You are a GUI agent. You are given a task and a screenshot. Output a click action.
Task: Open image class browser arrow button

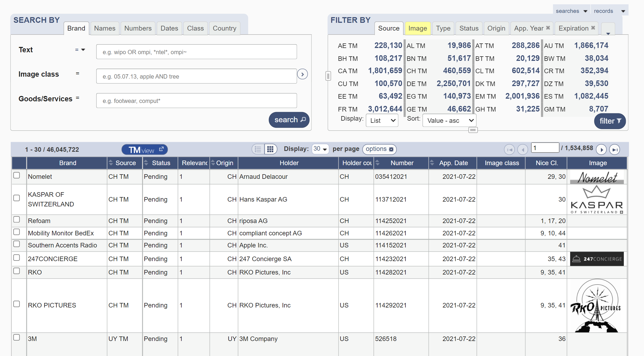point(302,74)
